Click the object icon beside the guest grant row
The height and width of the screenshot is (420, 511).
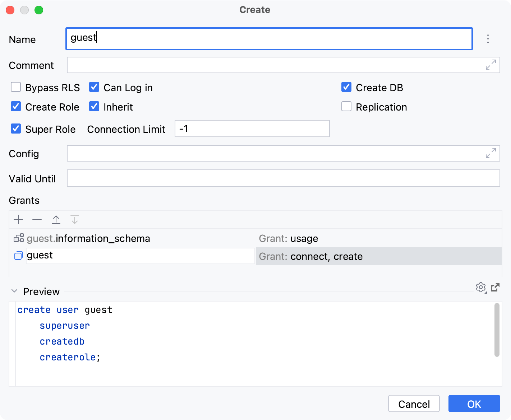(x=18, y=256)
